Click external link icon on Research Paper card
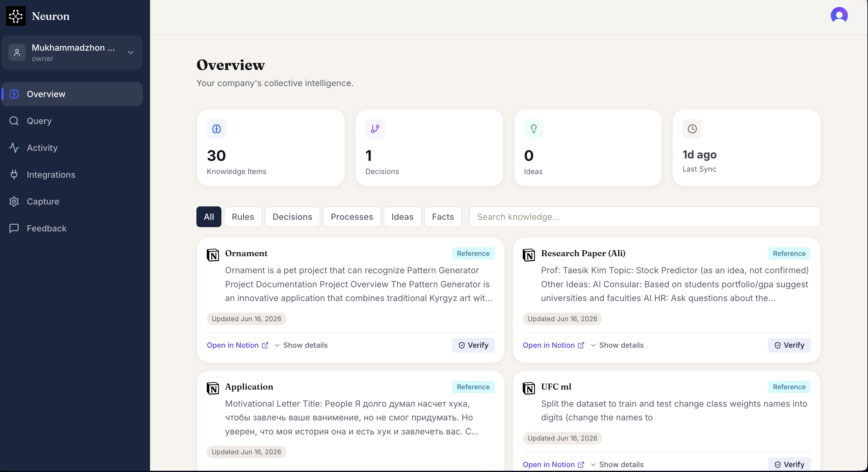868x472 pixels. coord(581,345)
